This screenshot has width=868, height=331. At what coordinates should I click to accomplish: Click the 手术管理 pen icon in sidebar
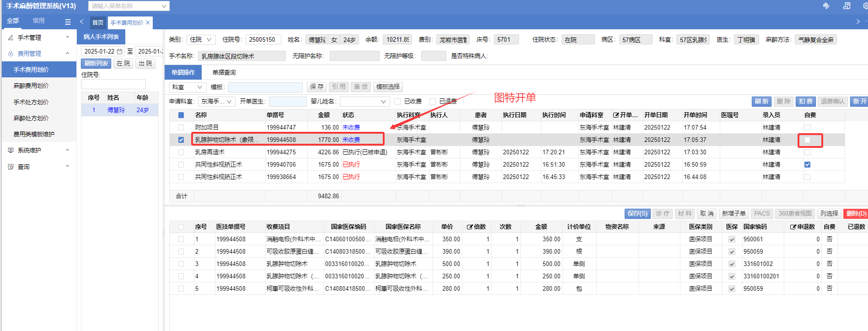11,38
